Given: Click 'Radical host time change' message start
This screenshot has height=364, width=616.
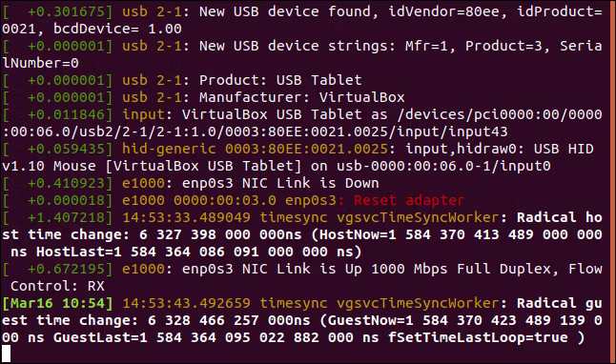Looking at the screenshot, I should click(x=560, y=217).
